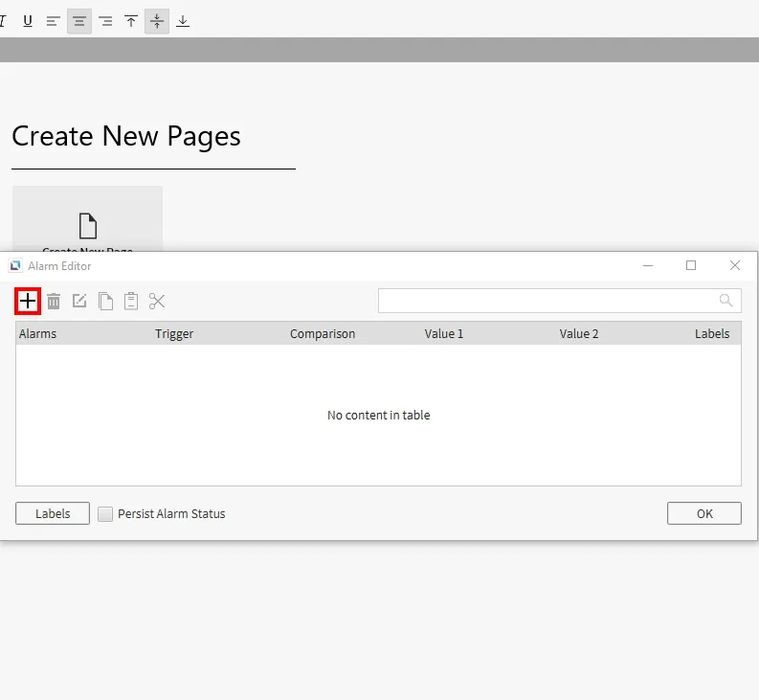Click the scissors cut icon
The image size is (759, 700).
pyautogui.click(x=157, y=301)
